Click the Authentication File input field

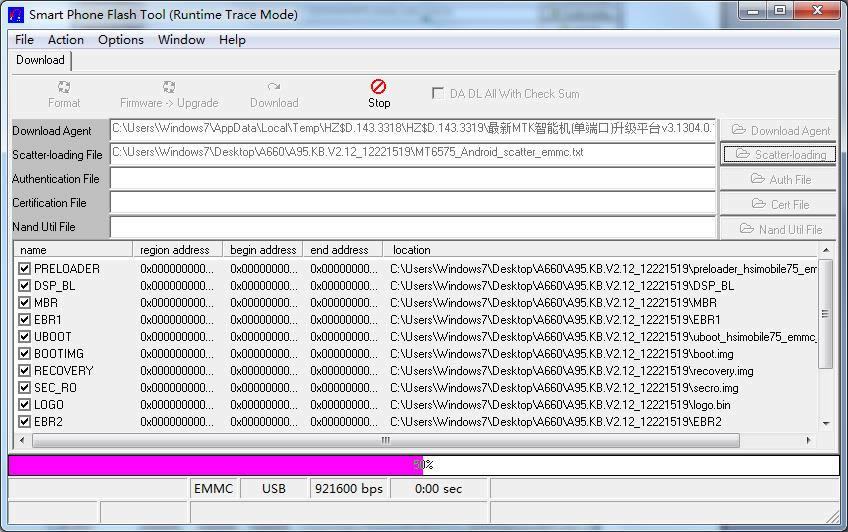[412, 179]
